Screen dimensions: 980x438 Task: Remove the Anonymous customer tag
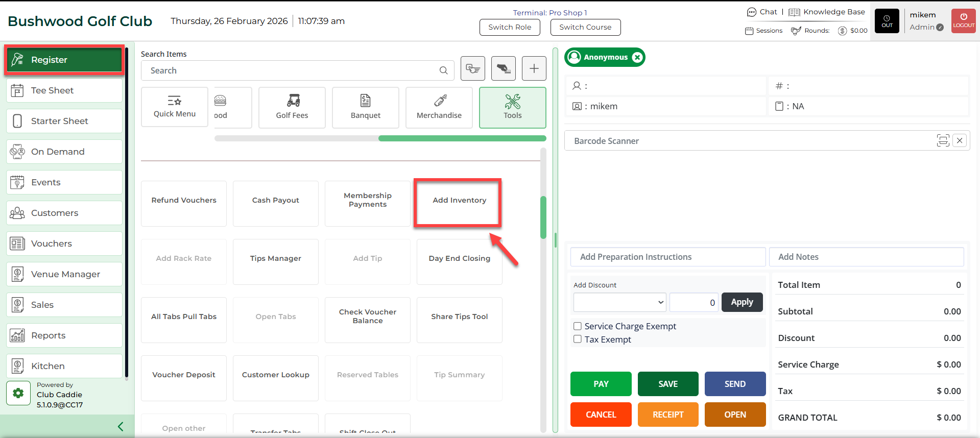click(637, 57)
